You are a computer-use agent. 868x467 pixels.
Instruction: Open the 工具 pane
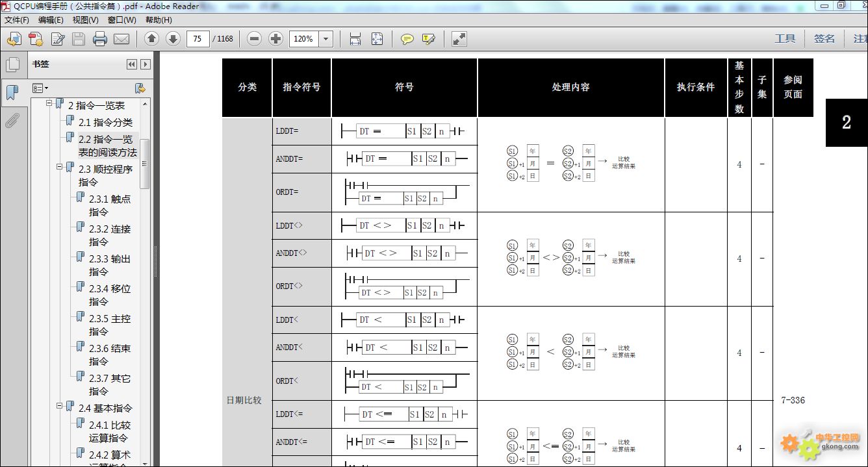click(x=785, y=39)
